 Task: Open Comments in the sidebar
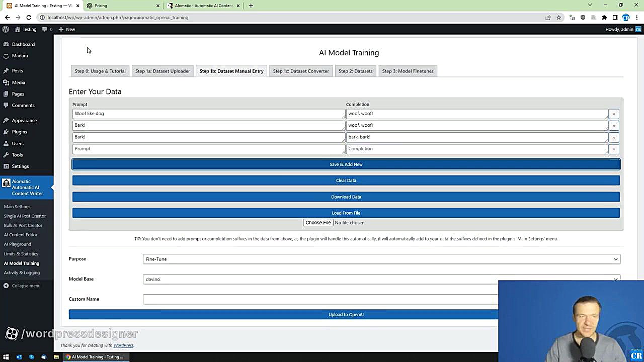coord(23,106)
